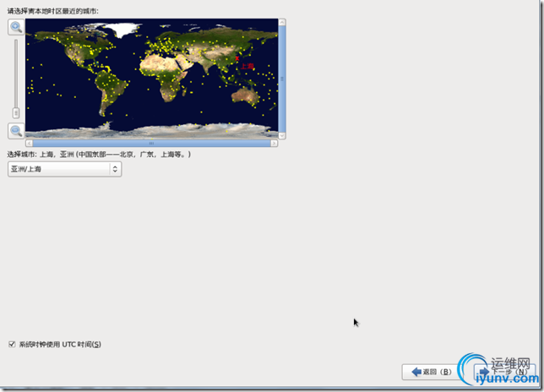
Task: Select the red Shanghai marker on the map
Action: click(x=237, y=58)
